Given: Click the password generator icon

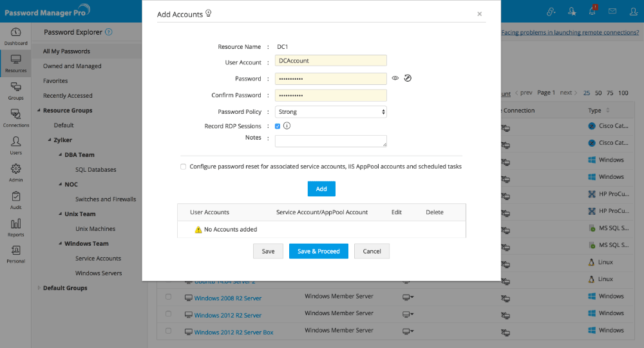Looking at the screenshot, I should (x=408, y=78).
